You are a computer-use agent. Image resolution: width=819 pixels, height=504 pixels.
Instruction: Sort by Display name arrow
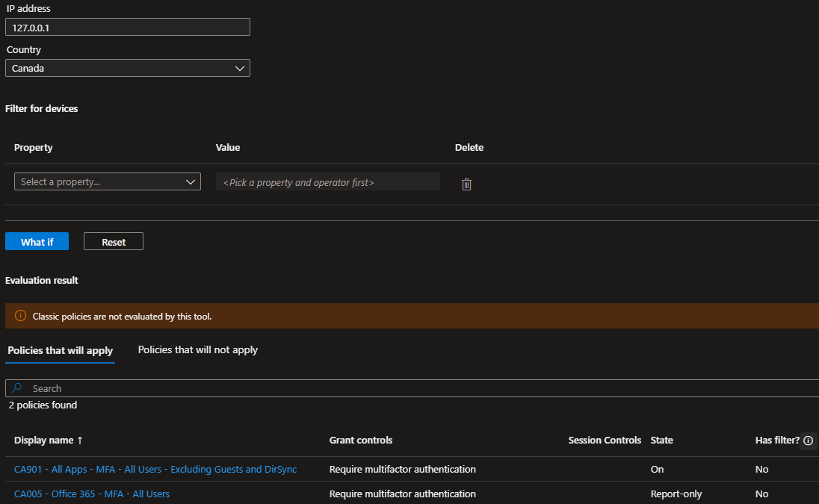point(80,441)
